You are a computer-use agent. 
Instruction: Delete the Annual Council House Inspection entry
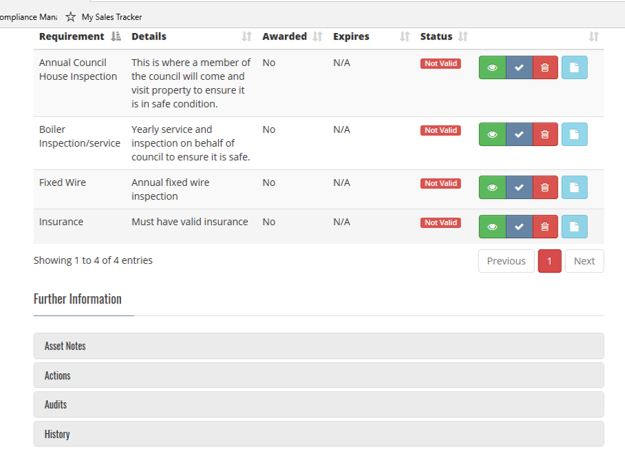(545, 67)
